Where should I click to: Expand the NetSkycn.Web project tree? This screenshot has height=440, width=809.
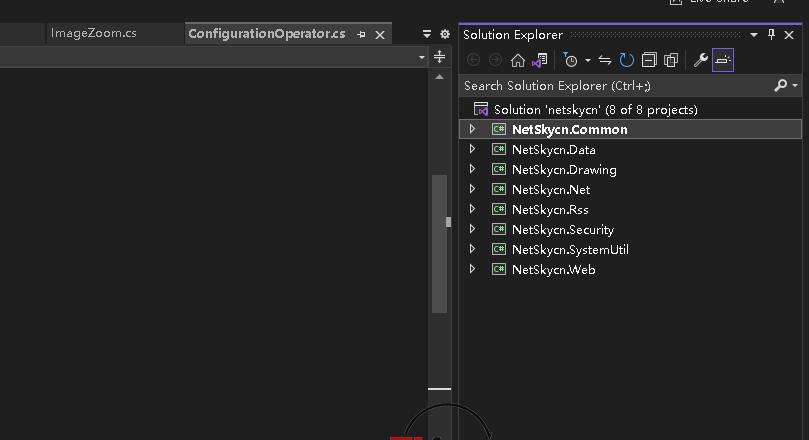click(473, 269)
